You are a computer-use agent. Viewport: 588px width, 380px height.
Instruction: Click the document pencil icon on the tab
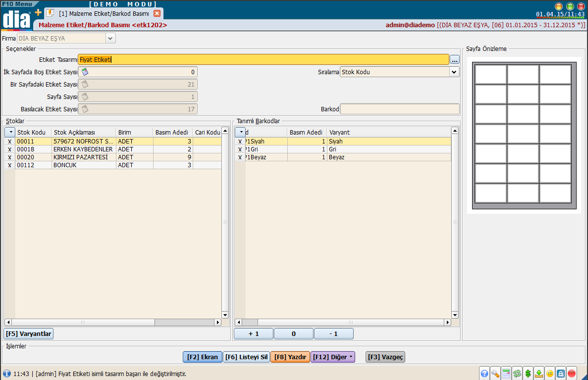pyautogui.click(x=50, y=13)
